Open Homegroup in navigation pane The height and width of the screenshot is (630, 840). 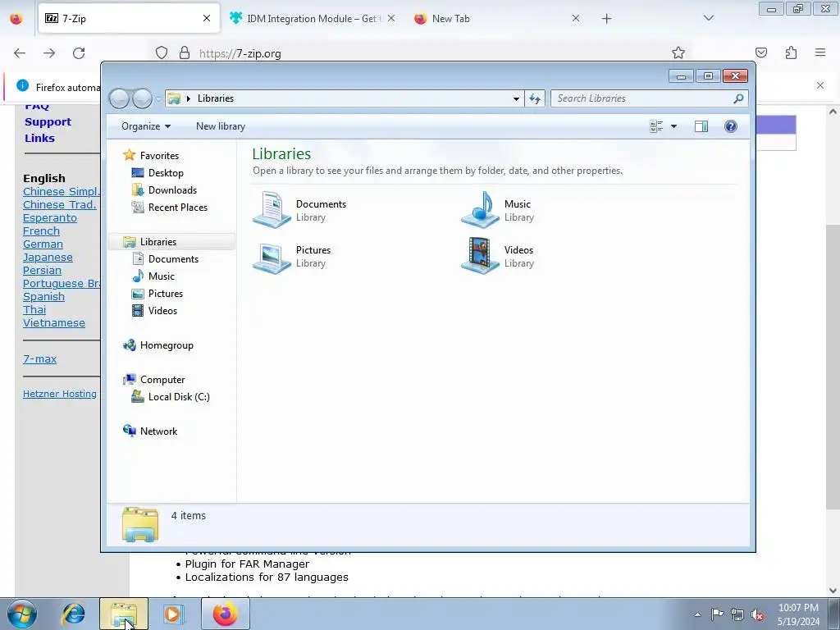167,345
